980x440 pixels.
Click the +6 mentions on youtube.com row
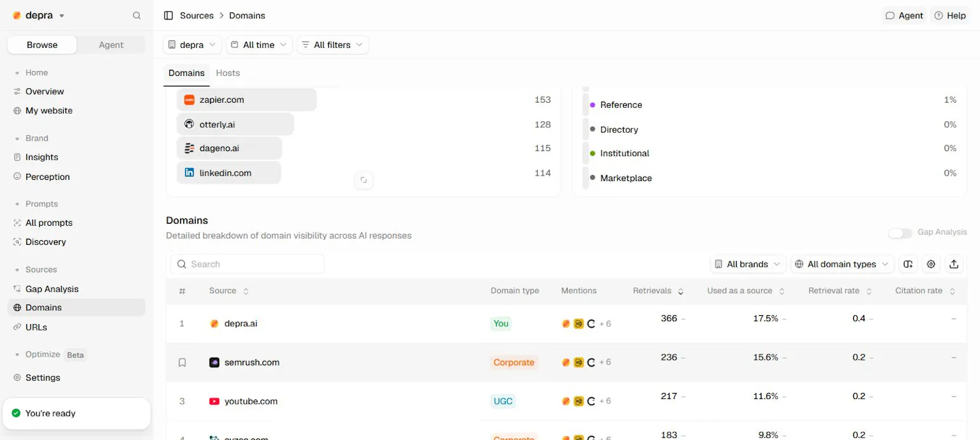[605, 401]
